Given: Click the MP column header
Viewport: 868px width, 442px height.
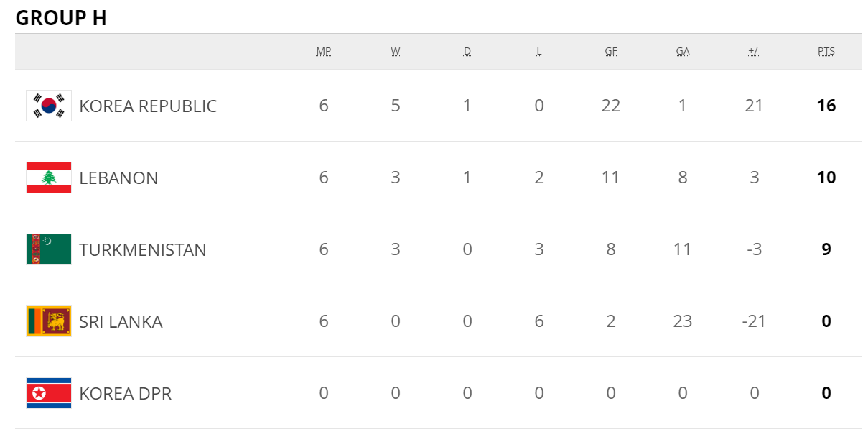Looking at the screenshot, I should pos(324,52).
